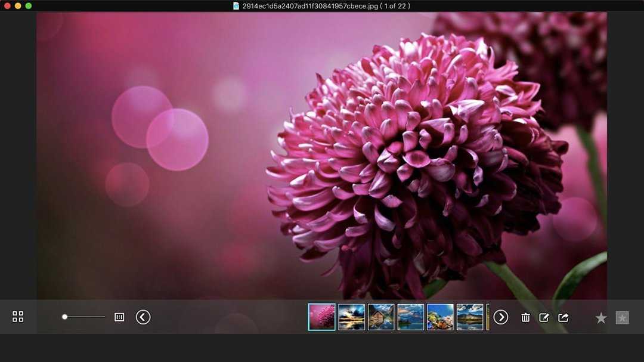Select the sixth thumbnail with cloudy mountains
The width and height of the screenshot is (644, 362).
470,317
